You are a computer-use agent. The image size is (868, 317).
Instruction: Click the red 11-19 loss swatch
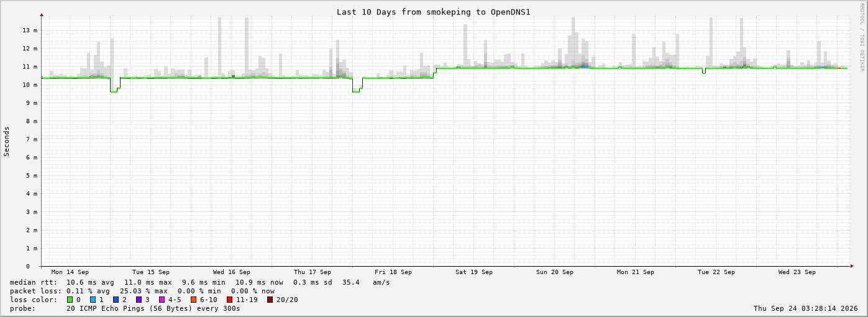tap(230, 300)
